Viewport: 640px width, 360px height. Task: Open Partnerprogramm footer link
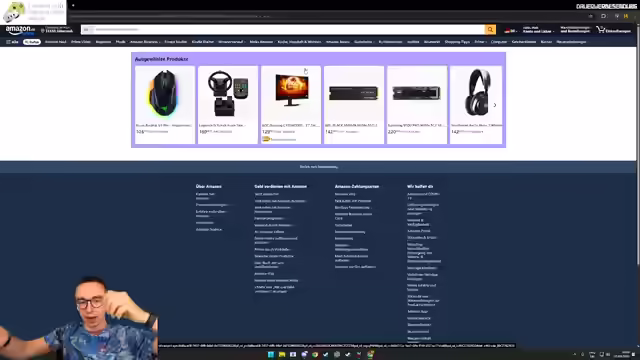point(269,218)
